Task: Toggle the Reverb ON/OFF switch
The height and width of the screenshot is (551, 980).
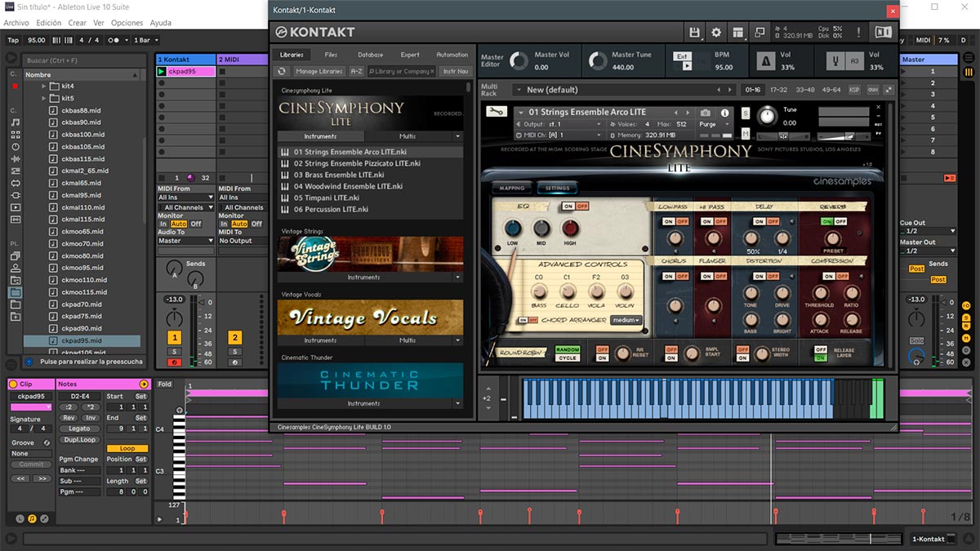Action: click(834, 222)
